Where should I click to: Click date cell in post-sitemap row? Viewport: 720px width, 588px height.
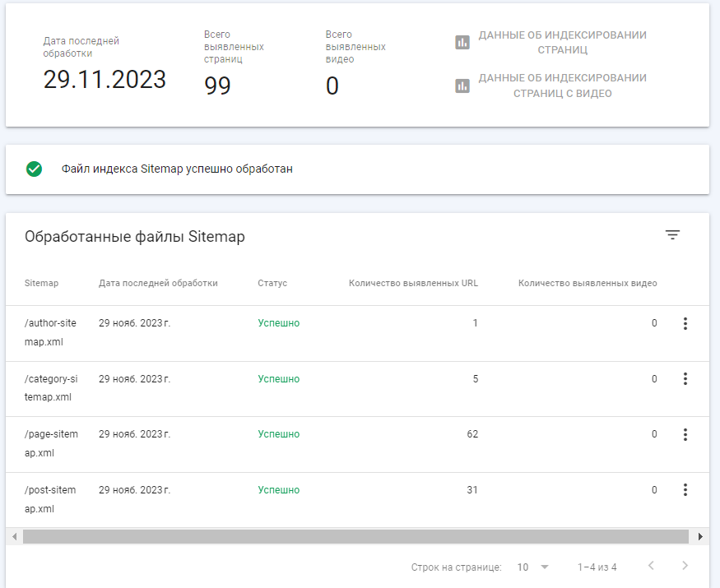pyautogui.click(x=135, y=490)
